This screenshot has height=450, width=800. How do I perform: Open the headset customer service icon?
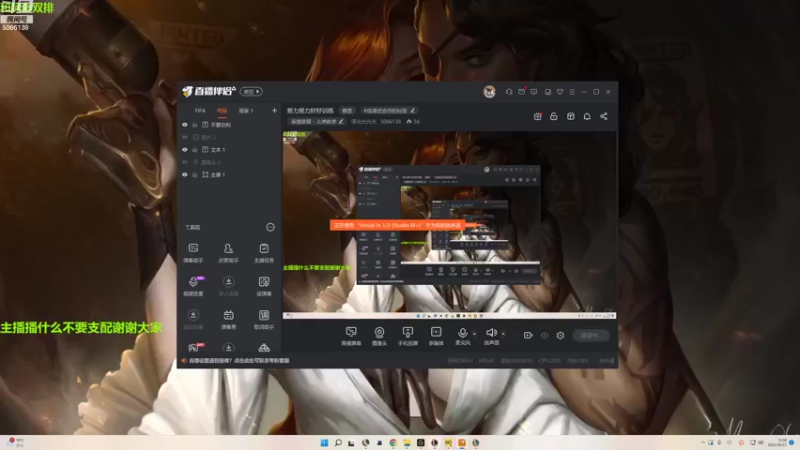(x=509, y=92)
